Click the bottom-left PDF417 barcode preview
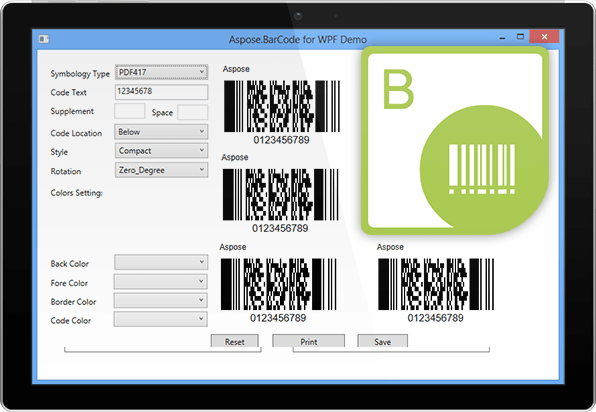 coord(279,284)
